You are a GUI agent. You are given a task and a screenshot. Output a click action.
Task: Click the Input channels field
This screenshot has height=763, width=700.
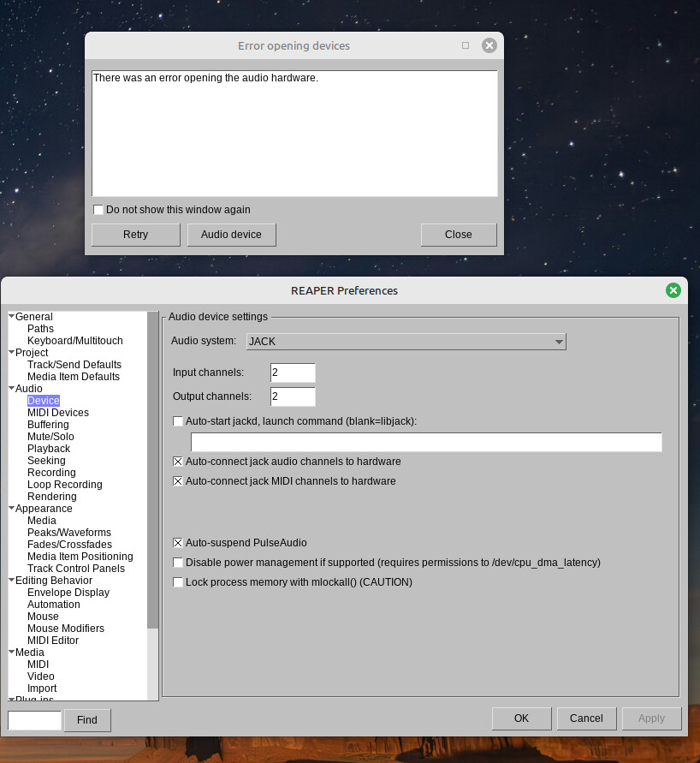click(293, 373)
